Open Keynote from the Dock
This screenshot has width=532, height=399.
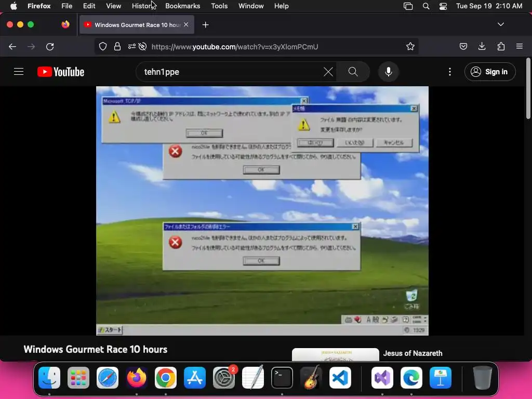pyautogui.click(x=441, y=378)
